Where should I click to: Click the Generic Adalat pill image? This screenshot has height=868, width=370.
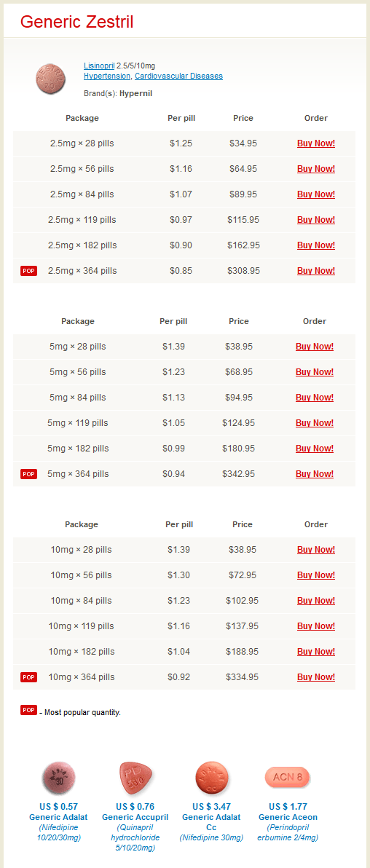59,778
